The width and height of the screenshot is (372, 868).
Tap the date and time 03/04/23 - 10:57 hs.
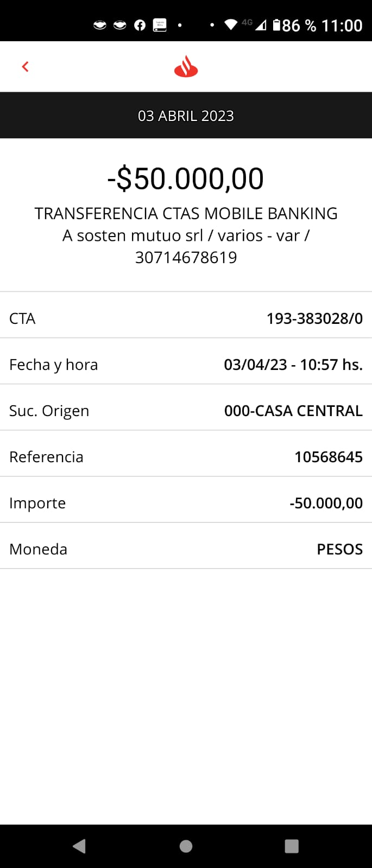[293, 365]
